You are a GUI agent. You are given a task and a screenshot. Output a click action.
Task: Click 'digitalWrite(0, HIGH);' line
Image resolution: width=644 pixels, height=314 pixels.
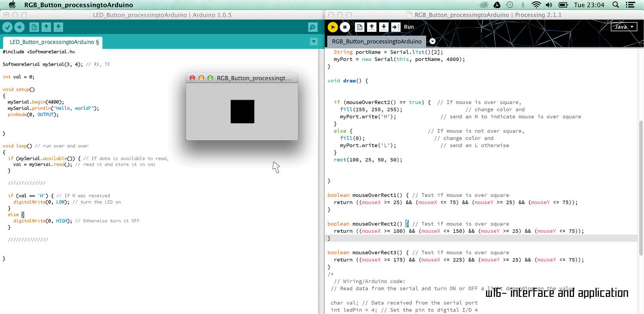(x=43, y=221)
